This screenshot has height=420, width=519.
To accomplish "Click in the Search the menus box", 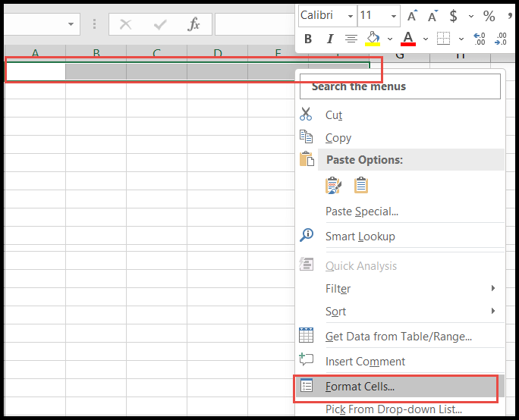I will point(400,86).
